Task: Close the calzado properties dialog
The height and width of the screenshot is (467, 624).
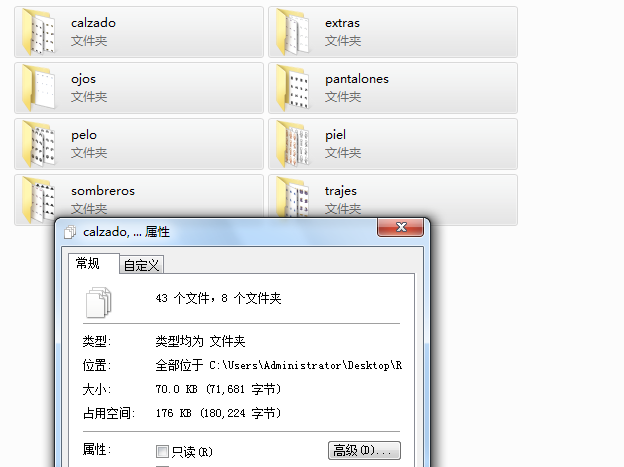Action: click(x=400, y=227)
